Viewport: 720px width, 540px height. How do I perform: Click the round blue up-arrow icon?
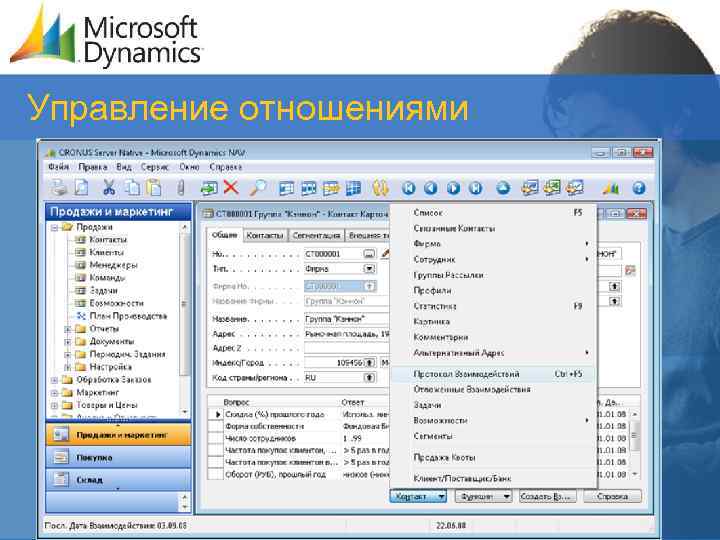(503, 188)
